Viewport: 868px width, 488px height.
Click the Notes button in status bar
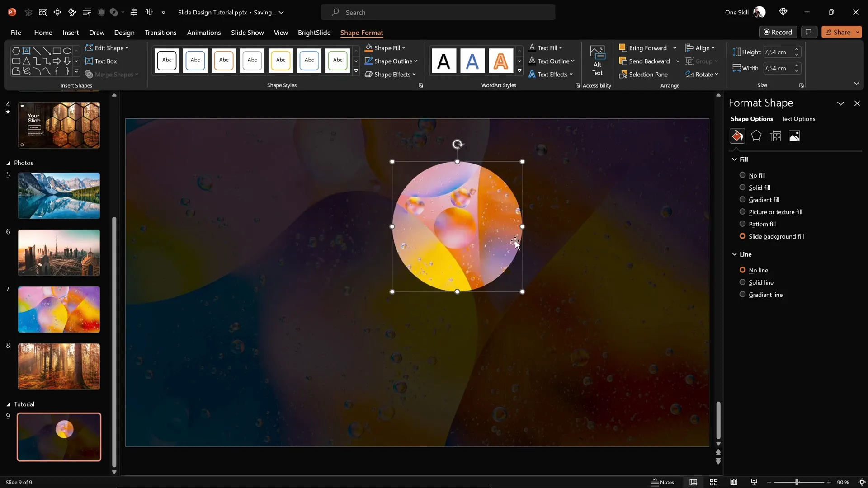click(x=663, y=482)
